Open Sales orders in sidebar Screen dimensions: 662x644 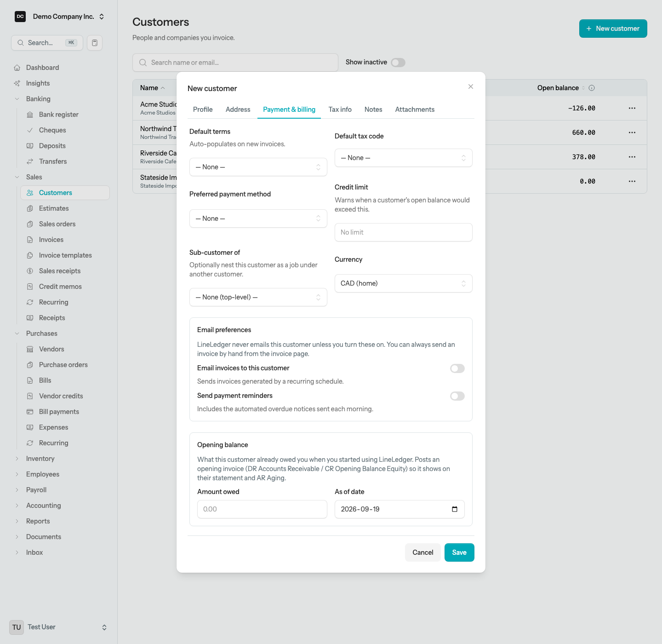[x=65, y=224]
